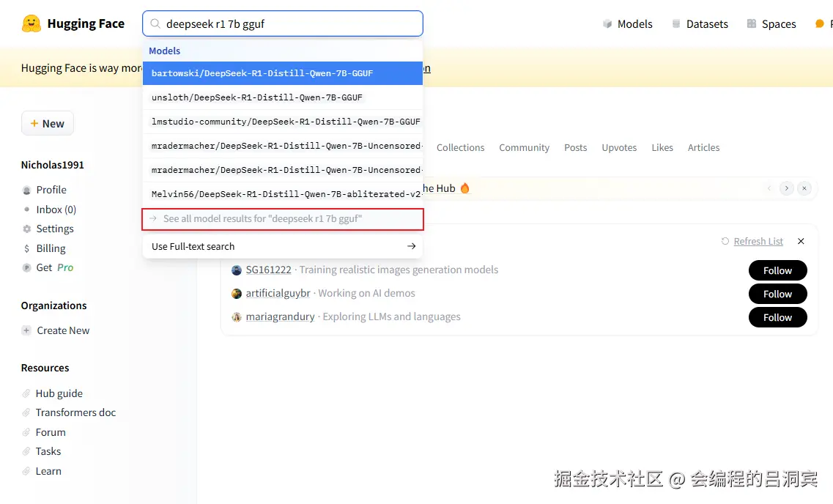The width and height of the screenshot is (833, 504).
Task: Switch to Posts tab
Action: click(x=575, y=148)
